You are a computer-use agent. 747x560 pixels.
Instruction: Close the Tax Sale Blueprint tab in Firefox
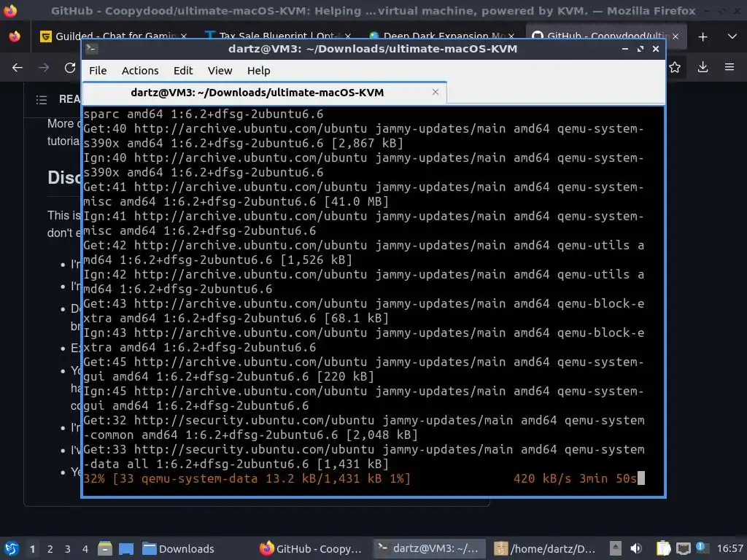tap(347, 36)
